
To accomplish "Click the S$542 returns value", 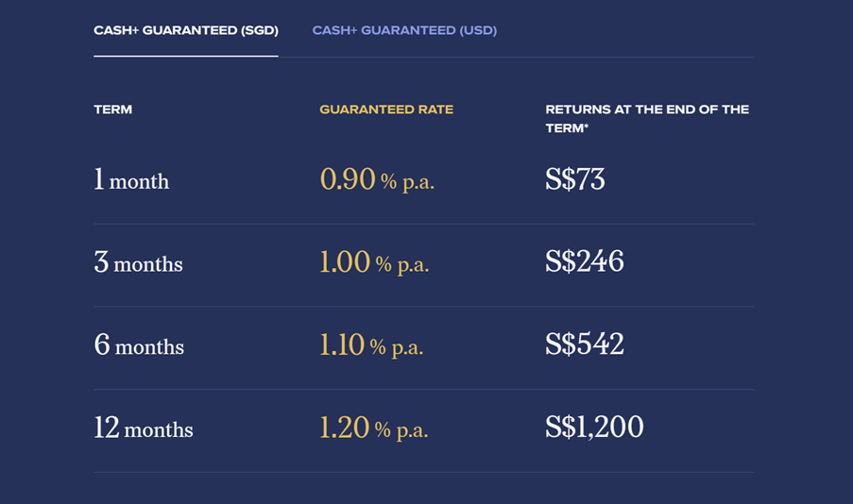I will tap(585, 345).
